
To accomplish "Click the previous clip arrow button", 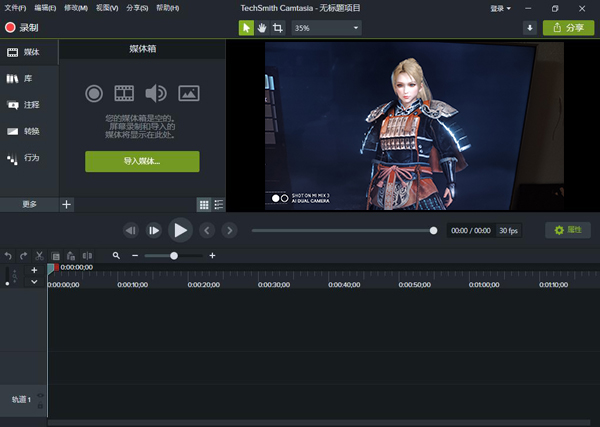I will point(207,230).
